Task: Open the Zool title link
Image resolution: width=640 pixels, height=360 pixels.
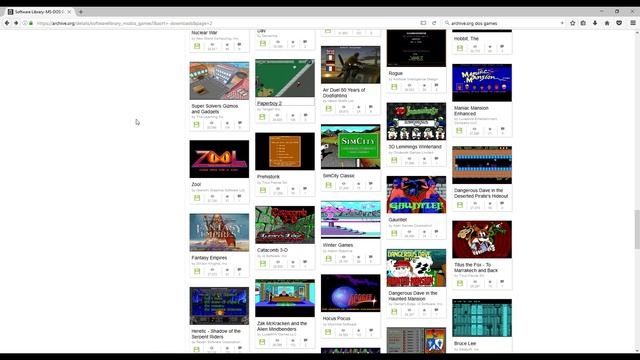Action: tap(196, 184)
